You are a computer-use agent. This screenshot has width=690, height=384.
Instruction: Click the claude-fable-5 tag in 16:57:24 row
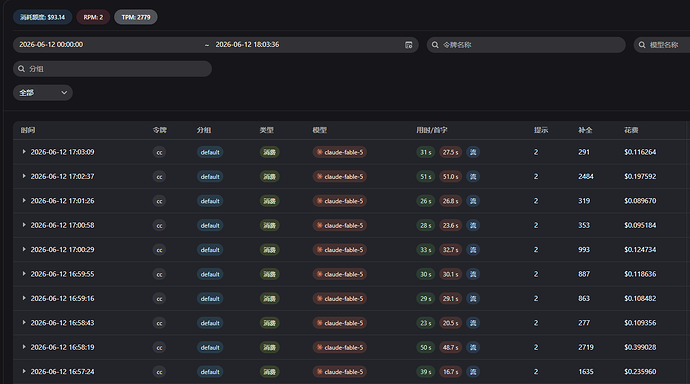pos(339,372)
